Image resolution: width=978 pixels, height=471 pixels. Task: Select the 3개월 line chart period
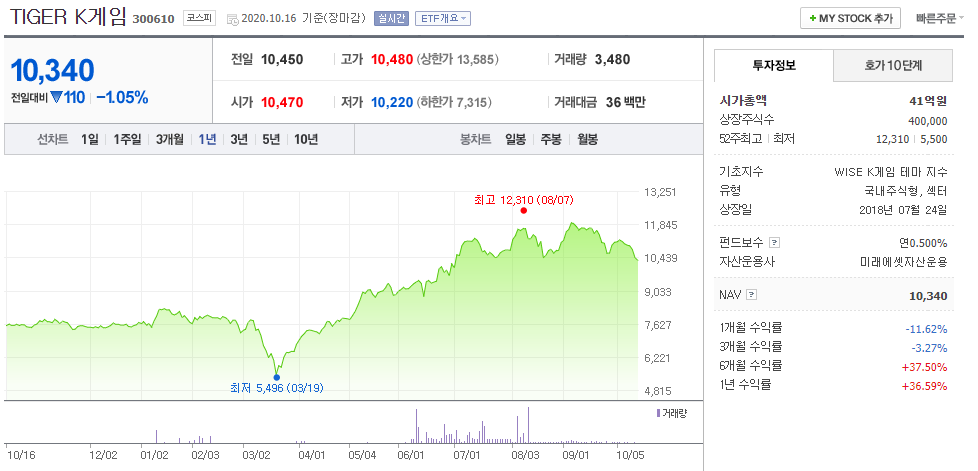[x=170, y=140]
